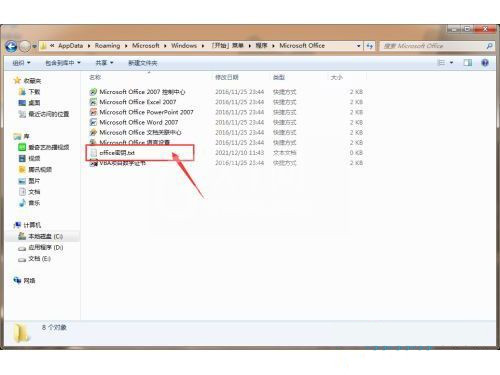The width and height of the screenshot is (500, 375).
Task: Click the change view icon in toolbar
Action: point(441,63)
